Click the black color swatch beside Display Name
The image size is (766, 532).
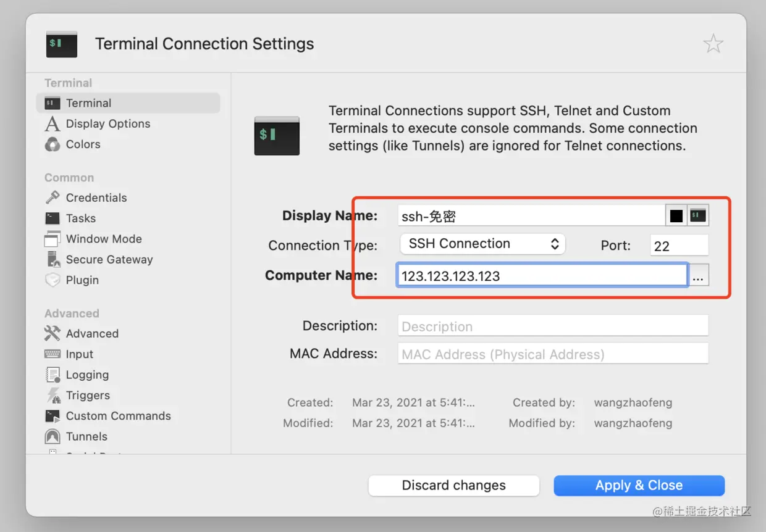[x=676, y=216]
